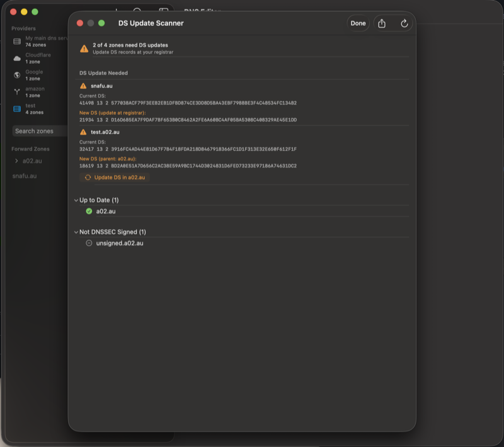Image resolution: width=504 pixels, height=447 pixels.
Task: Click the warning icon beside snafu.au
Action: click(x=83, y=86)
